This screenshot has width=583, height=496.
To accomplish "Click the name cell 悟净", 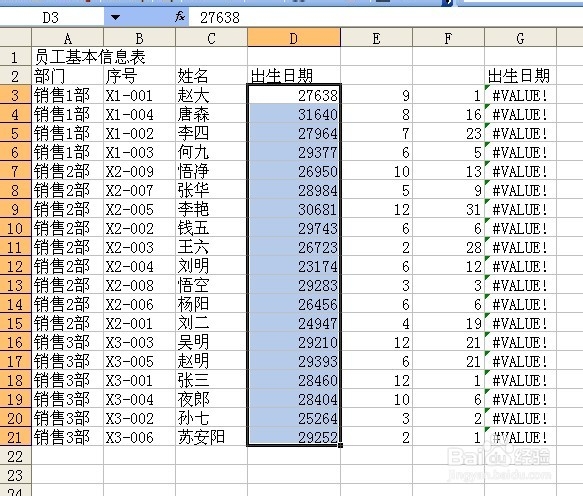I will (x=211, y=171).
